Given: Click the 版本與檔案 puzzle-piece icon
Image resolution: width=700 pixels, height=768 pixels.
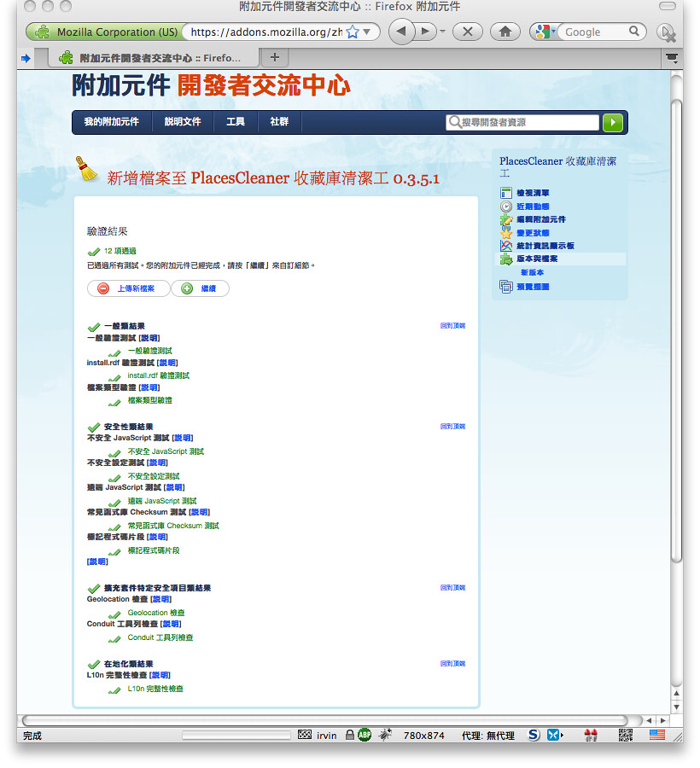Looking at the screenshot, I should tap(506, 259).
